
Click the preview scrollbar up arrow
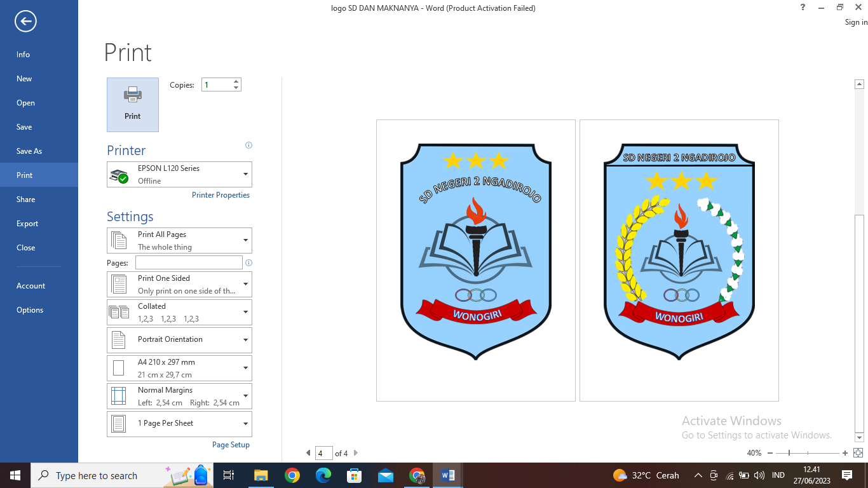click(859, 84)
